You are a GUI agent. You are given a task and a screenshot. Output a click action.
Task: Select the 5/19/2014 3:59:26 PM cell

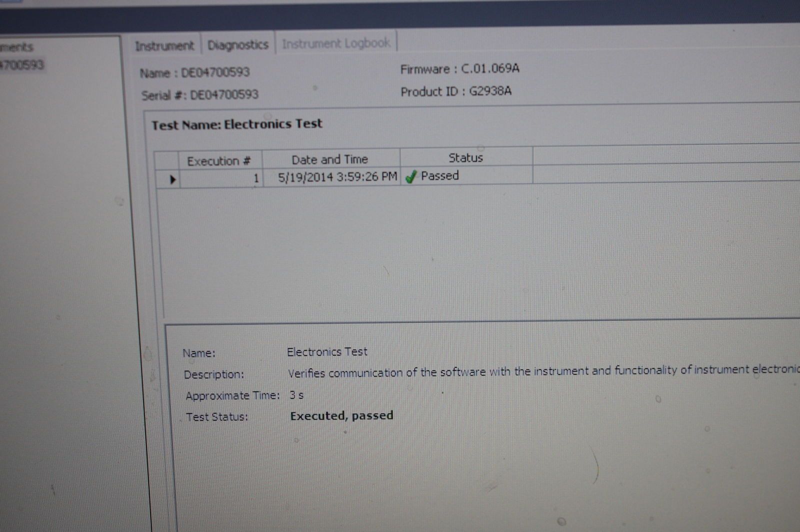332,176
